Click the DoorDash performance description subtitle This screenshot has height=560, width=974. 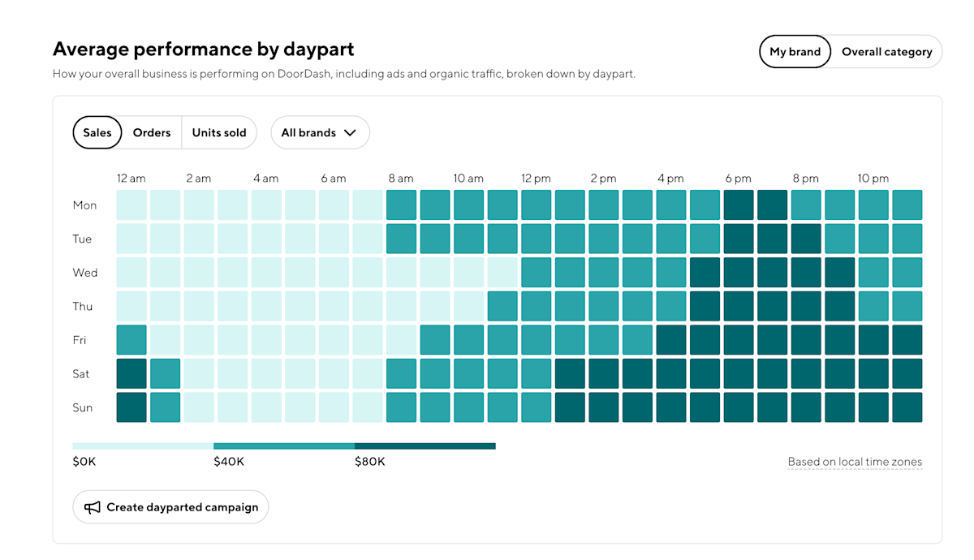(344, 74)
